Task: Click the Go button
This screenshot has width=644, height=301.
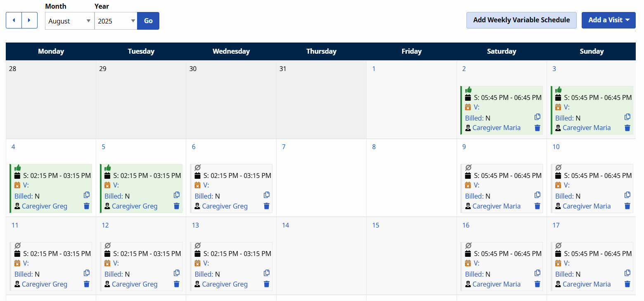Action: pyautogui.click(x=148, y=21)
